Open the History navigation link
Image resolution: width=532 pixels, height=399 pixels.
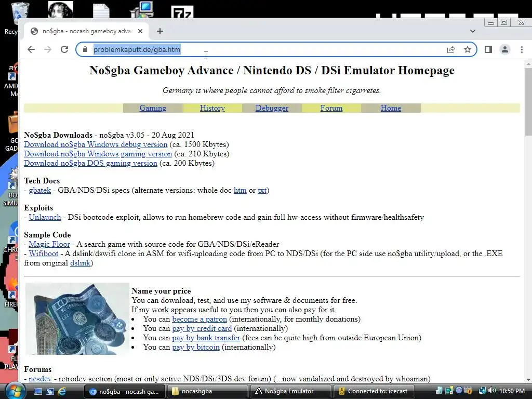coord(212,108)
